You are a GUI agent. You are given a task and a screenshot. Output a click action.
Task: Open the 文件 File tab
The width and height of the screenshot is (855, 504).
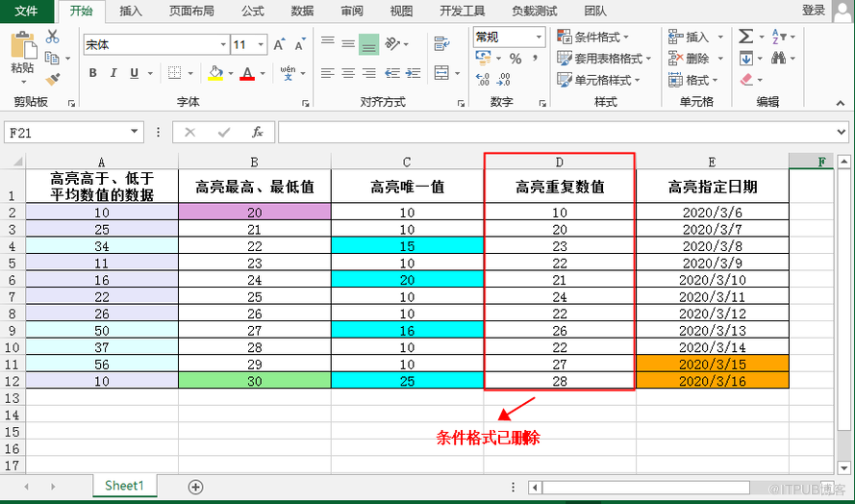(26, 11)
